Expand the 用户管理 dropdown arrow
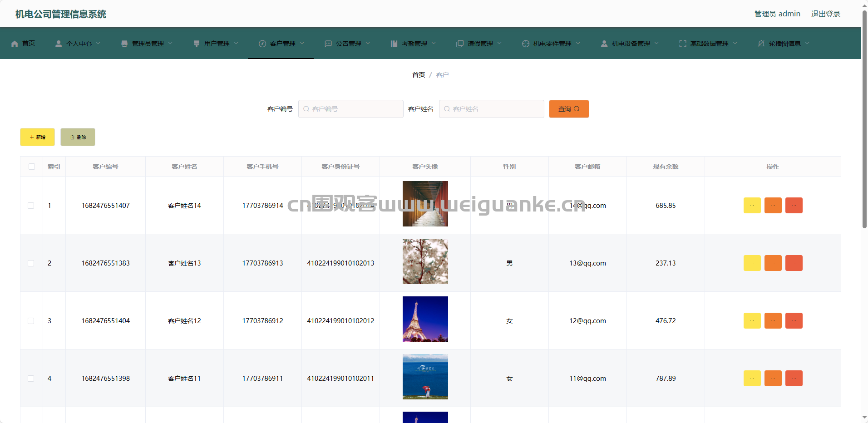Screen dimensions: 868x423 click(x=236, y=43)
